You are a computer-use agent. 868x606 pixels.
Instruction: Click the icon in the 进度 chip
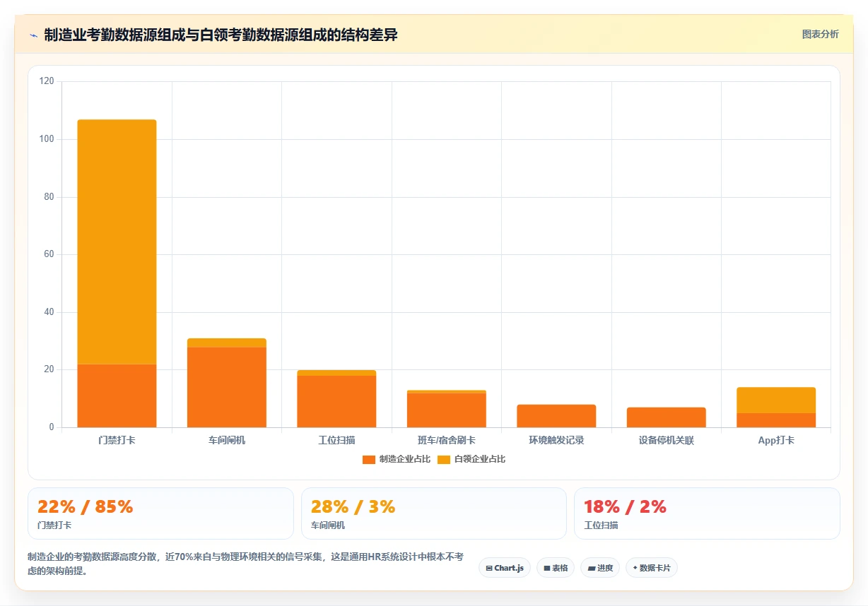click(x=592, y=568)
